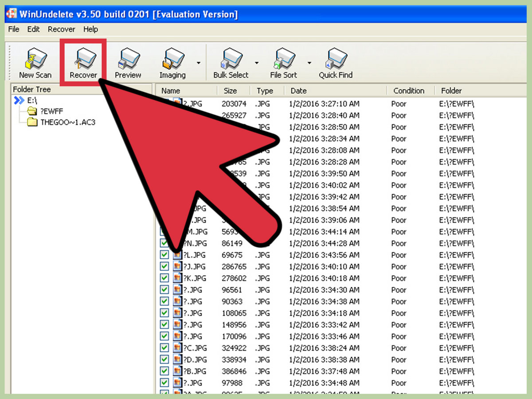
Task: Click the folder icon beside THEGOO~1.AC3
Action: click(32, 122)
